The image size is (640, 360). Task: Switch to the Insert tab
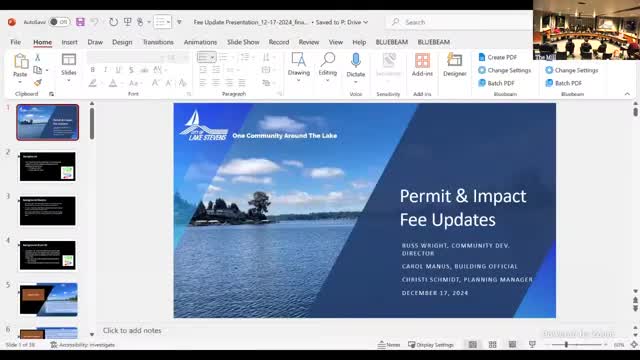point(69,42)
